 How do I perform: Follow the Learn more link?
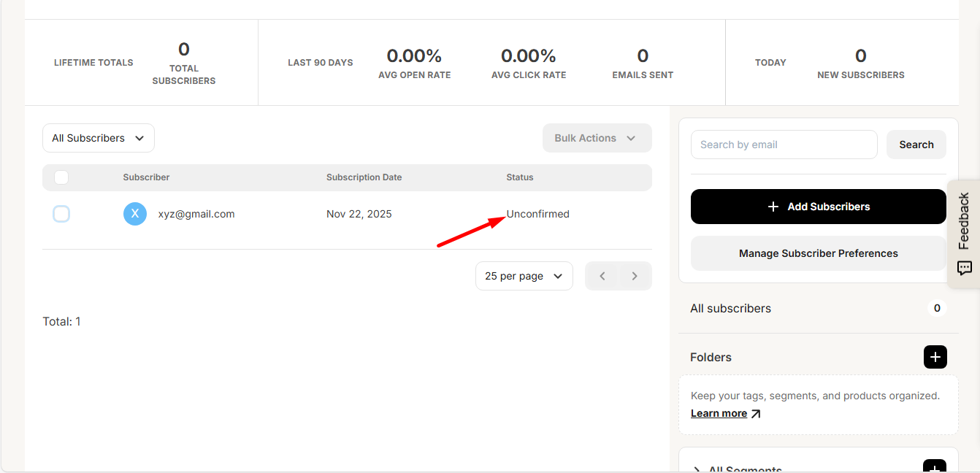click(719, 413)
